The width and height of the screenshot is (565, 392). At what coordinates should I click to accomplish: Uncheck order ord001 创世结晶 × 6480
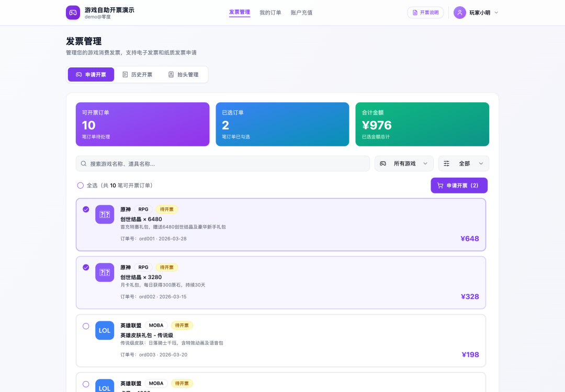click(x=86, y=210)
